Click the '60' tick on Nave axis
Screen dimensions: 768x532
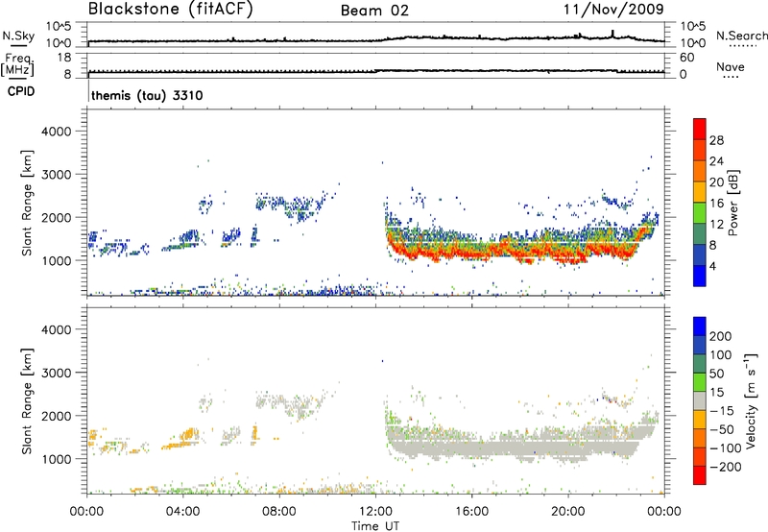[687, 58]
